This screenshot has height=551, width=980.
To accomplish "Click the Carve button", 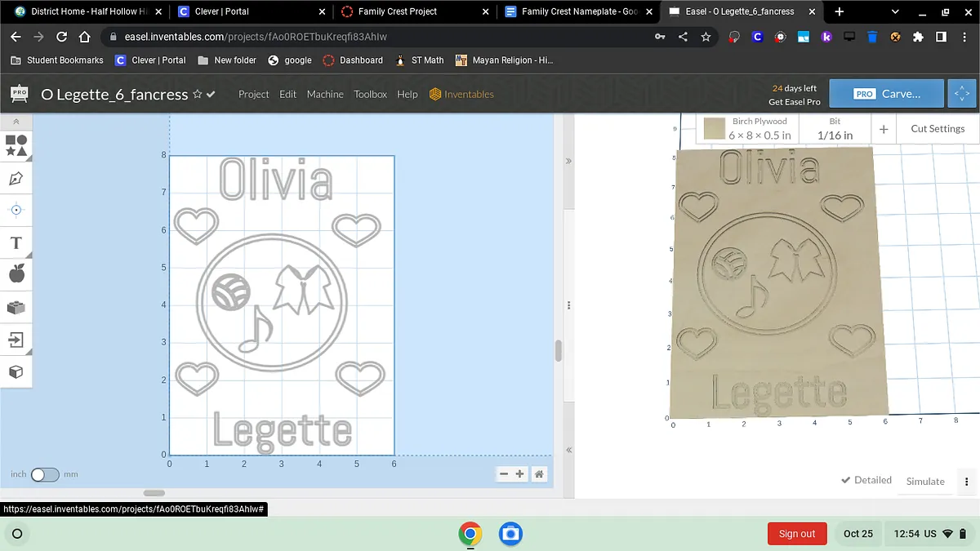I will [886, 94].
